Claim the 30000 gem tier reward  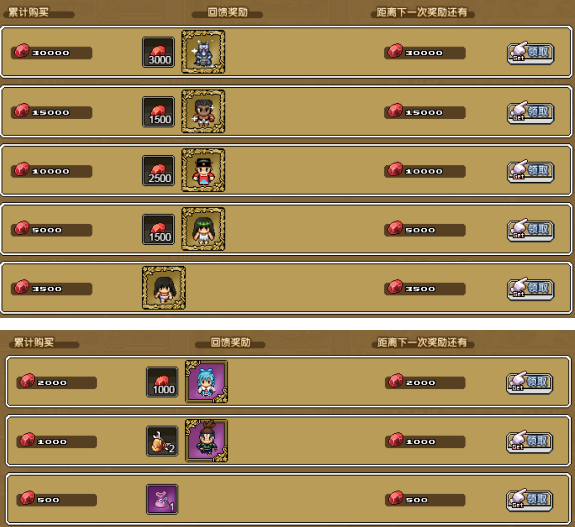pos(530,53)
